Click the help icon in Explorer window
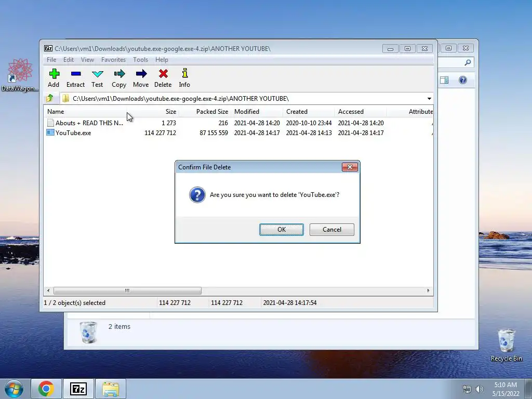The width and height of the screenshot is (532, 399). 463,80
